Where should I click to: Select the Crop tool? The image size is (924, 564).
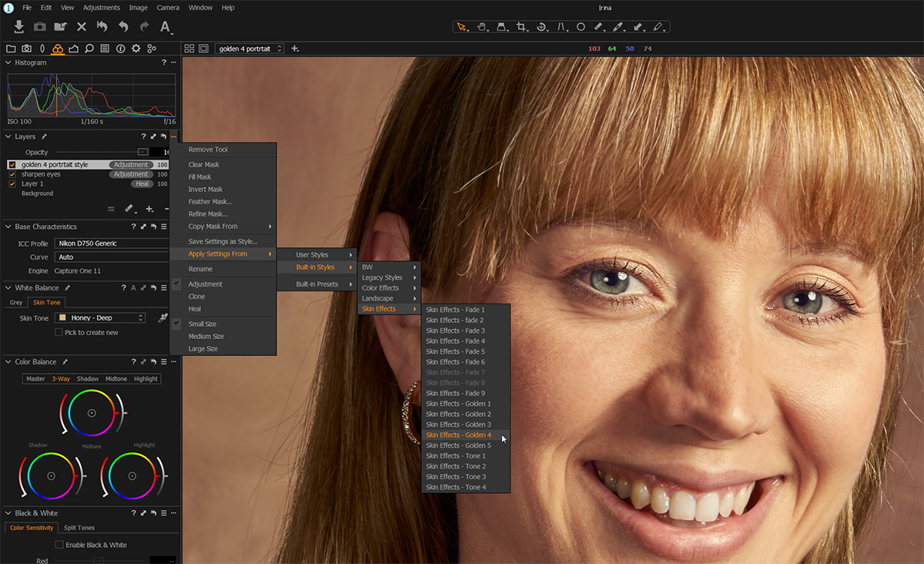click(522, 27)
